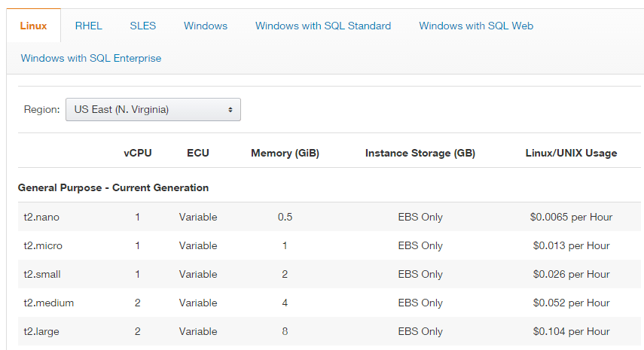Select the active Linux tab
The height and width of the screenshot is (350, 644).
point(33,26)
